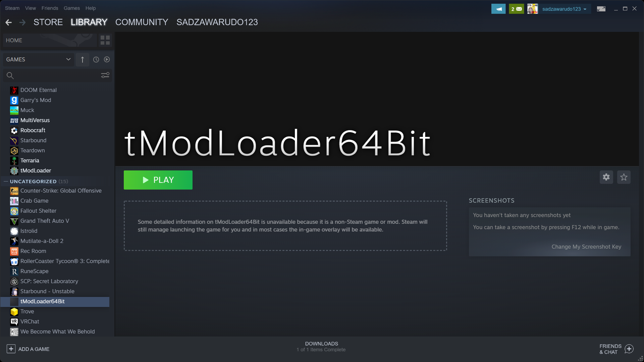Select Mutilate-a-Doll 2 in the list
Viewport: 644px width, 362px height.
click(x=55, y=241)
